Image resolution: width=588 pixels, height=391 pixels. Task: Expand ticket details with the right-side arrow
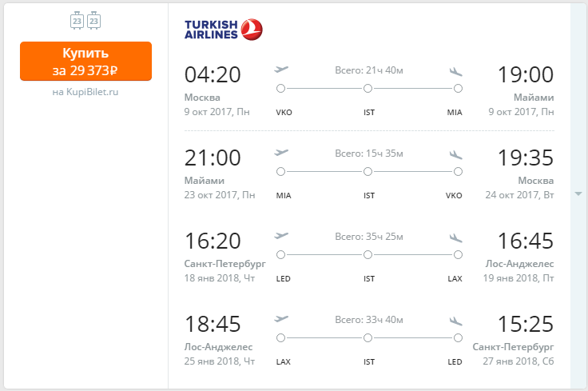[x=578, y=194]
